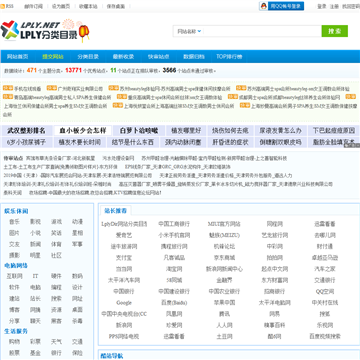Open the 电脑网络 category heading
The width and height of the screenshot is (360, 360).
click(16, 266)
